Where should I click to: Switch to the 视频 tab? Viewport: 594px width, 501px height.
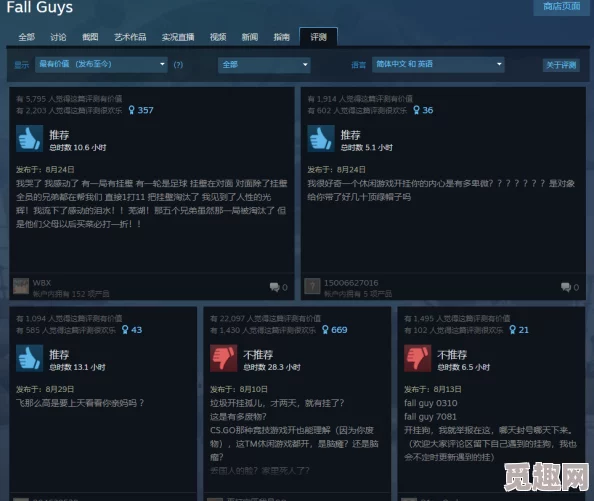point(218,37)
